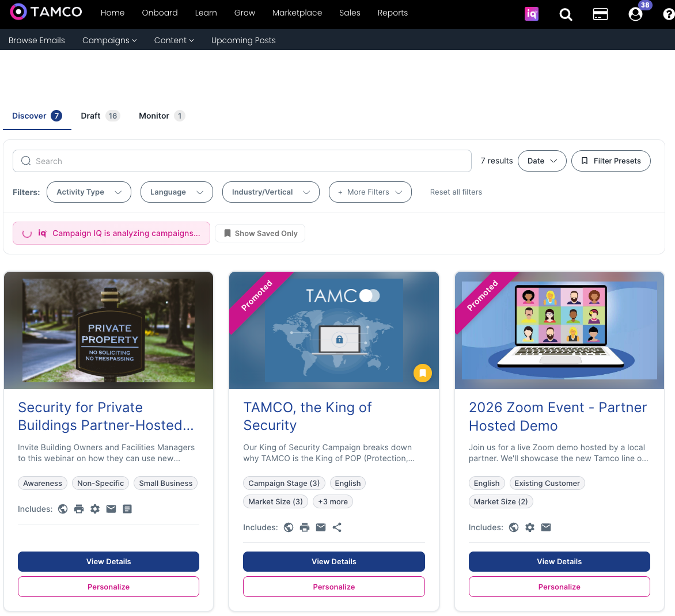The height and width of the screenshot is (616, 675).
Task: Click the Campaign Stage (3) tag
Action: click(x=284, y=483)
